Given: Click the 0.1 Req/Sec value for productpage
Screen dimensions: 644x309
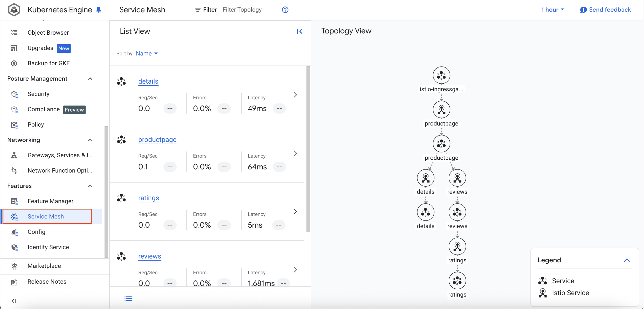Looking at the screenshot, I should [x=143, y=167].
